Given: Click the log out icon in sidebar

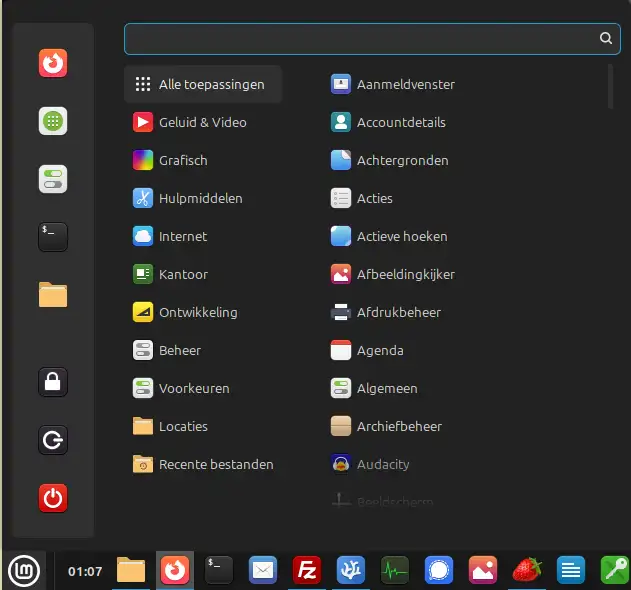Looking at the screenshot, I should [53, 439].
